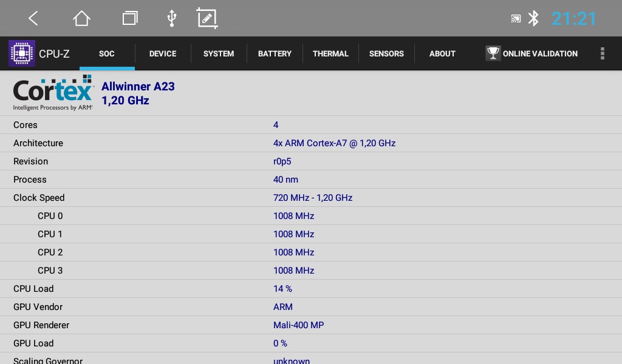Tap the 14 % CPU load value
The width and height of the screenshot is (622, 364).
click(282, 289)
